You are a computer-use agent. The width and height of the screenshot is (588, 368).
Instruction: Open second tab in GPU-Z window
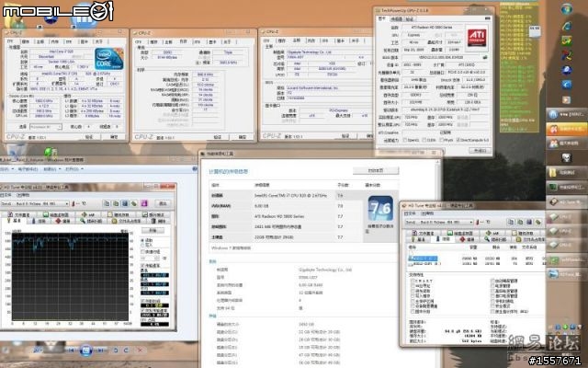[x=396, y=18]
